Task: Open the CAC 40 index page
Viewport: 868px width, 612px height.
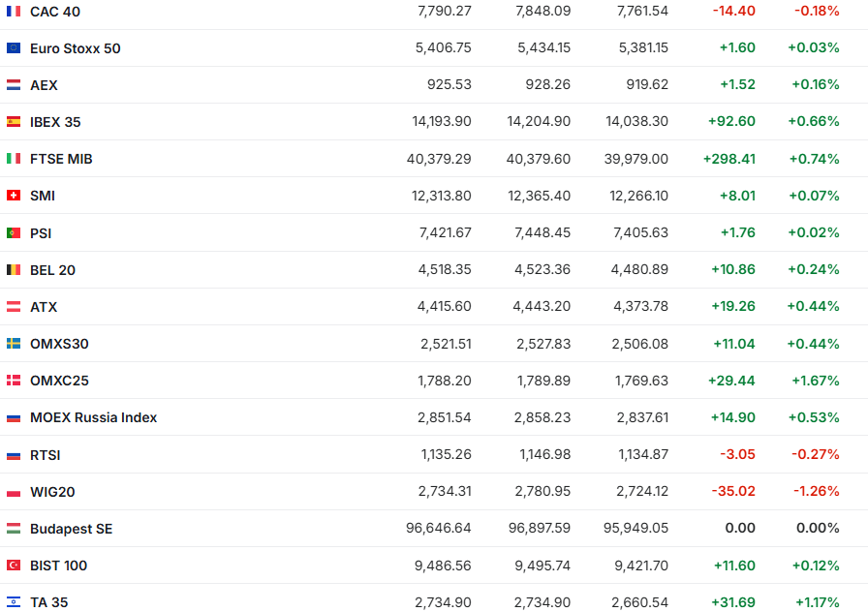Action: tap(55, 12)
